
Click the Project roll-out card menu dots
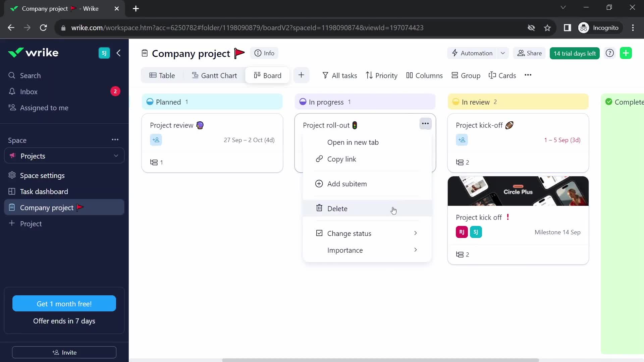coord(425,124)
